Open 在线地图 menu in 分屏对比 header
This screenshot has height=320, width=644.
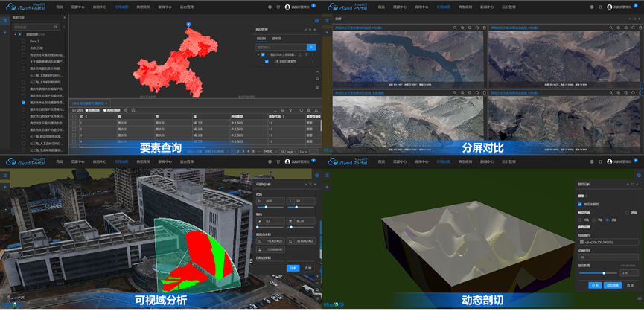coord(443,7)
